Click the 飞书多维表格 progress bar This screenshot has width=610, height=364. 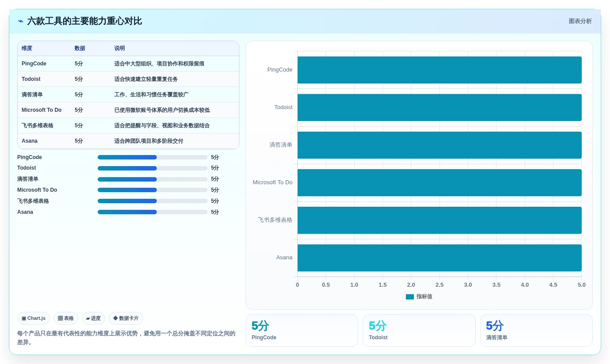click(152, 201)
